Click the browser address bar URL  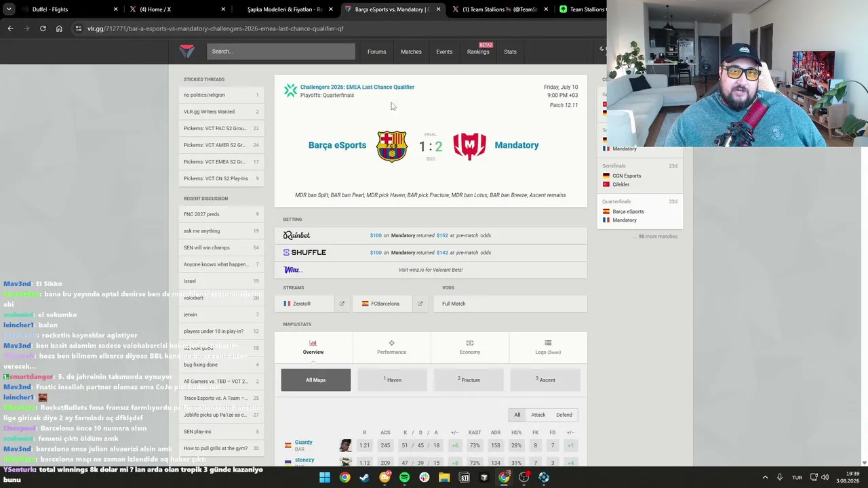tap(215, 28)
